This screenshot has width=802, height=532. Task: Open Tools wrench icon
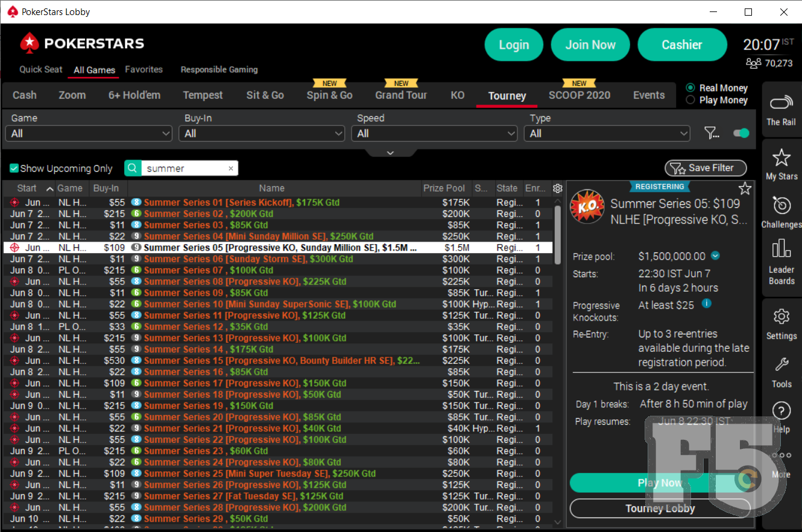(781, 365)
